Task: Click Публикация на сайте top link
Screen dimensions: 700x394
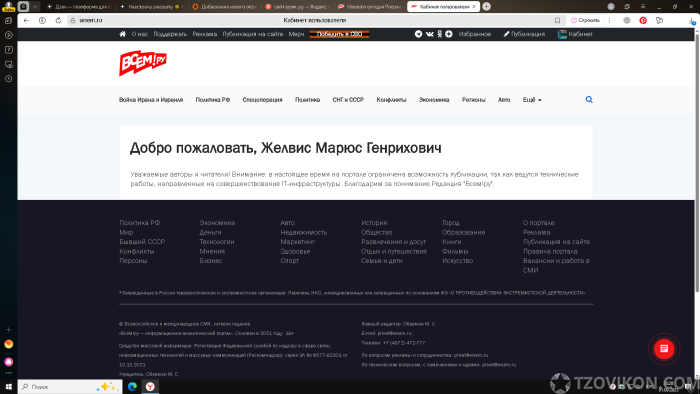Action: 253,34
